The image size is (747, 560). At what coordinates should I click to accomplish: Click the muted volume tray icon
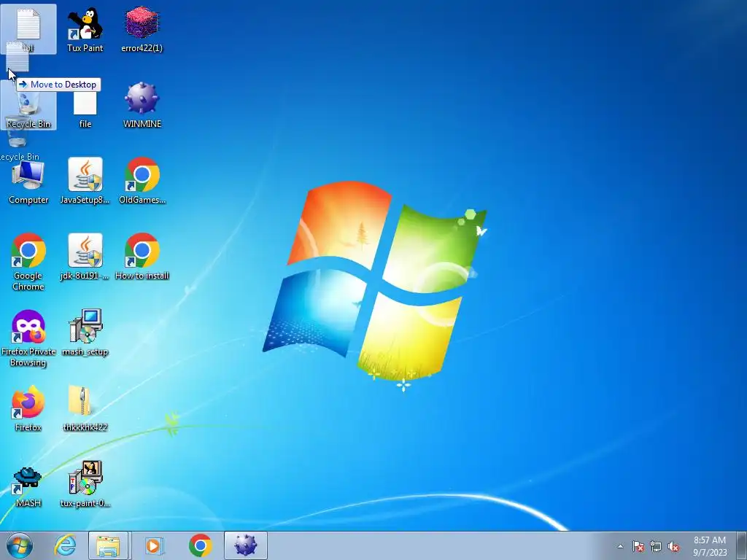[x=673, y=546]
